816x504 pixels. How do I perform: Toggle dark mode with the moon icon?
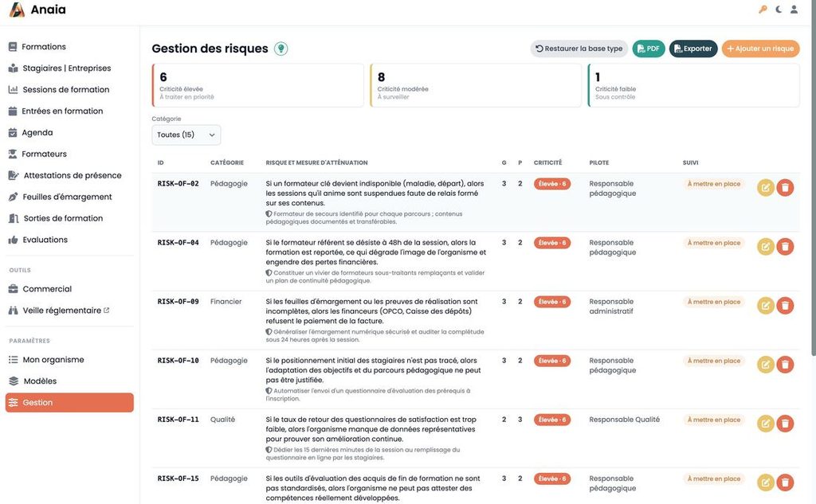coord(779,10)
